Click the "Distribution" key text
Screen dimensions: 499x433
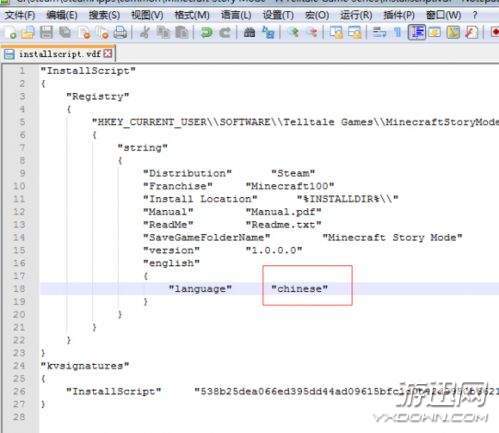coord(187,173)
